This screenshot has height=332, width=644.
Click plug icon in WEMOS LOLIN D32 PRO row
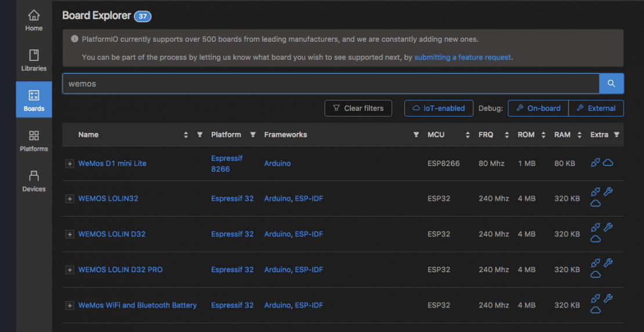[x=595, y=264]
